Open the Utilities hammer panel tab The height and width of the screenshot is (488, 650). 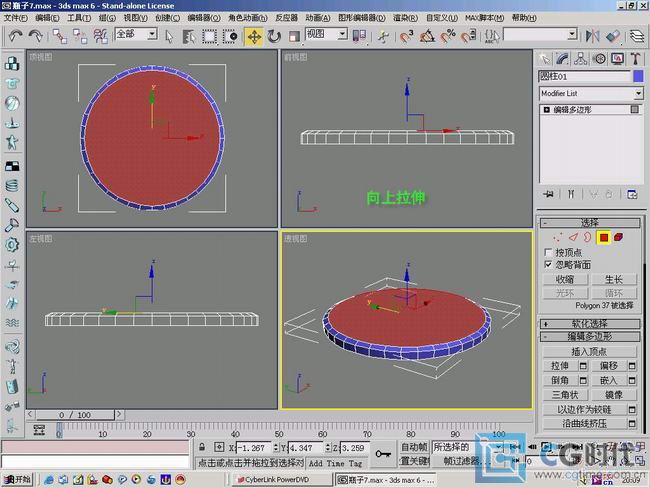635,59
